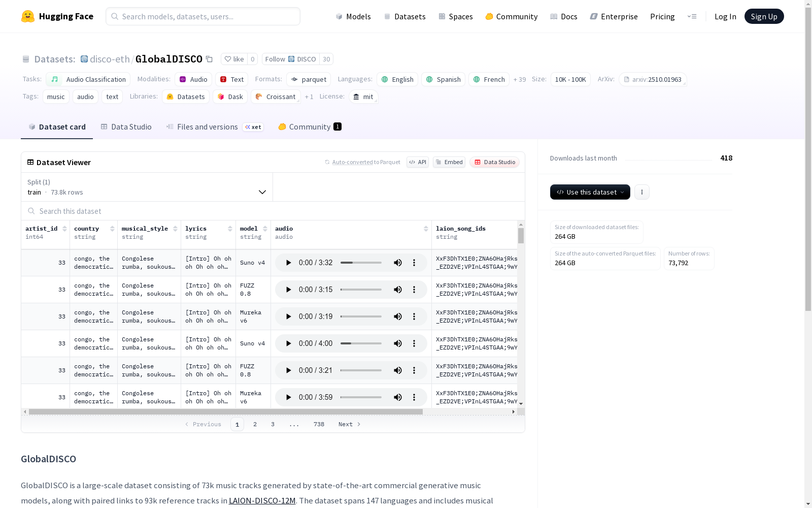Screen dimensions: 812x508
Task: Mute the 3:32 audio track
Action: point(398,263)
